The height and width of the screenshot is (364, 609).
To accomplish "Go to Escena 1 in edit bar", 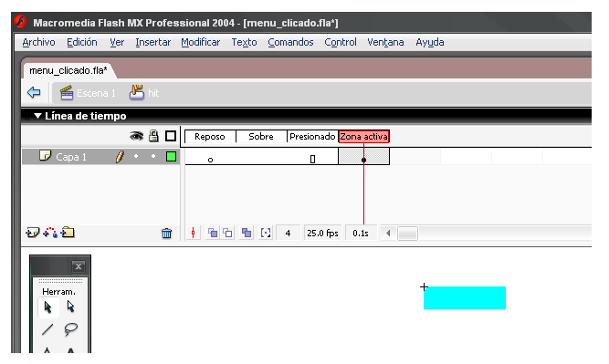I will click(x=89, y=93).
